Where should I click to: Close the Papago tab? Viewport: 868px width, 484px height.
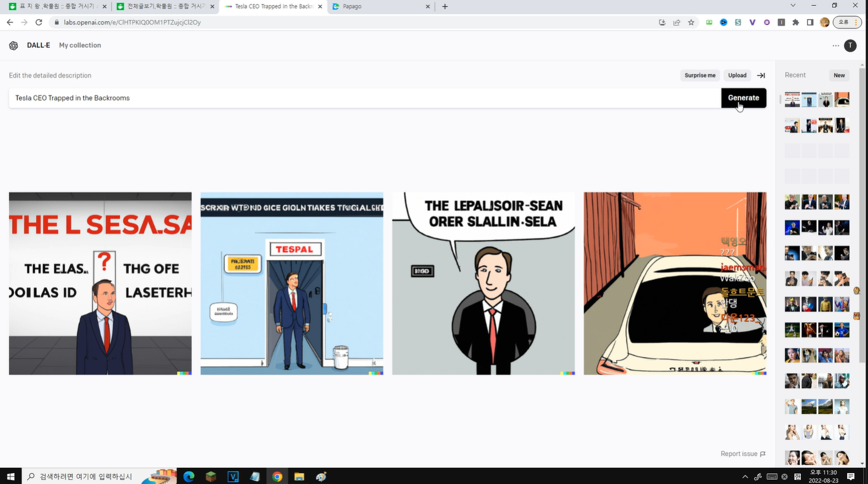tap(427, 6)
